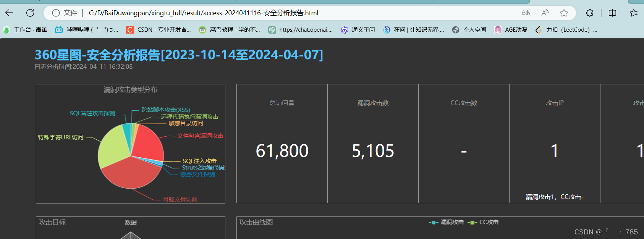Open the 通义千问 bookmark

coord(358,30)
